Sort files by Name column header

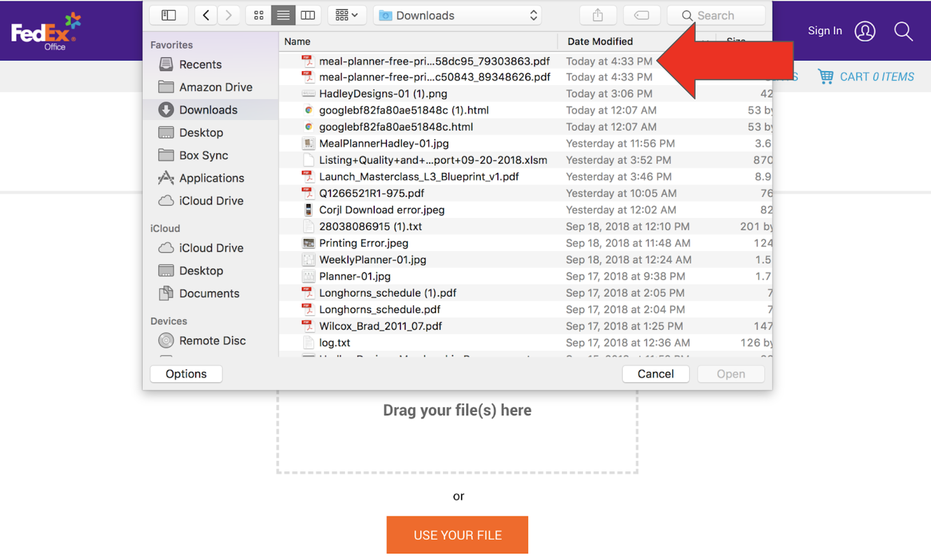coord(297,41)
